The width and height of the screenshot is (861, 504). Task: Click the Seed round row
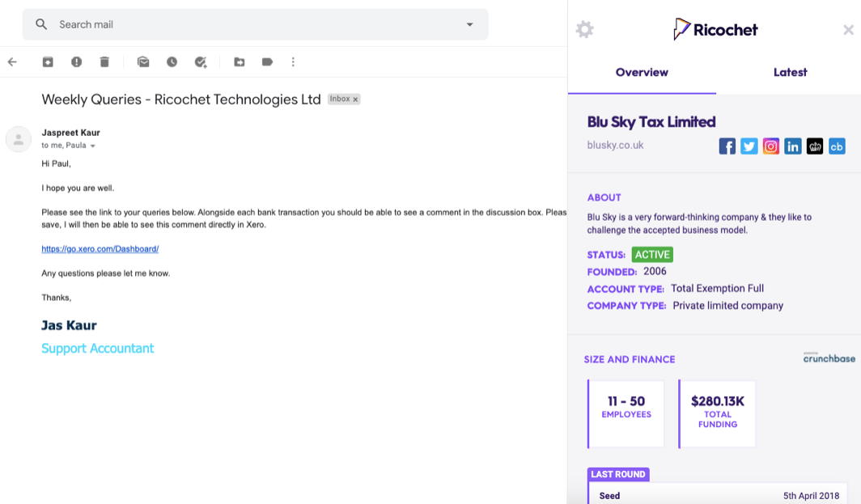coord(719,495)
